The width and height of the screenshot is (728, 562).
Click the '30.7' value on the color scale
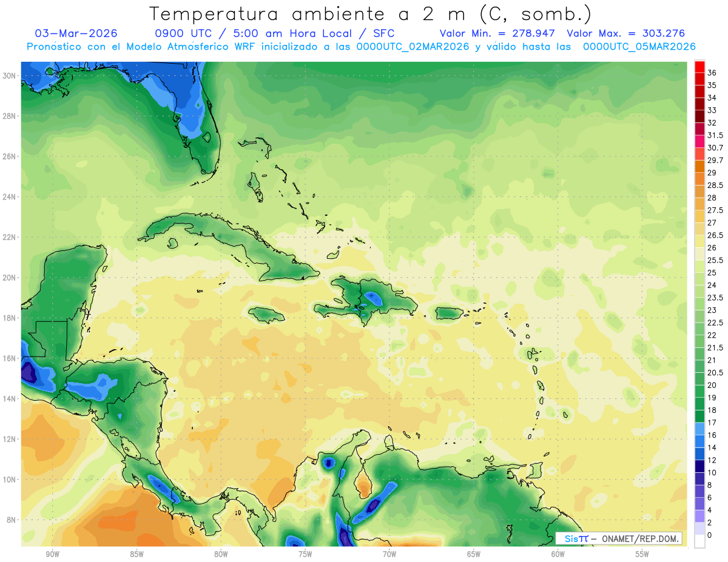pos(715,148)
